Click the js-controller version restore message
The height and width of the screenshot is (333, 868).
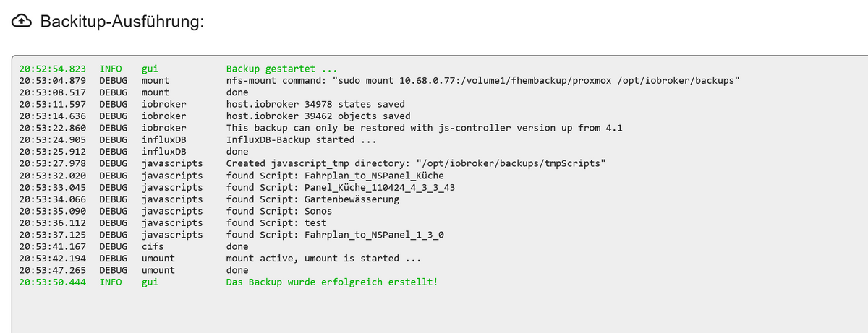coord(425,128)
